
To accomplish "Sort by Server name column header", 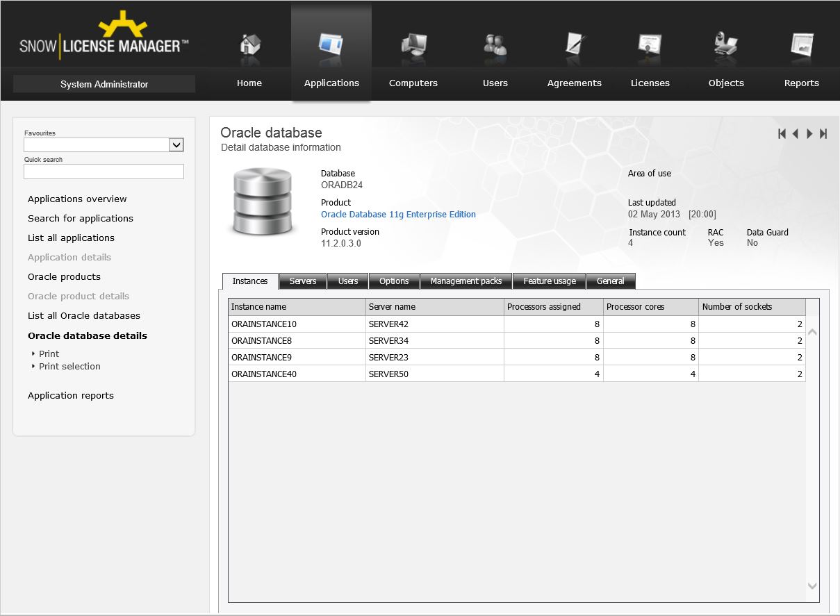I will pos(435,307).
